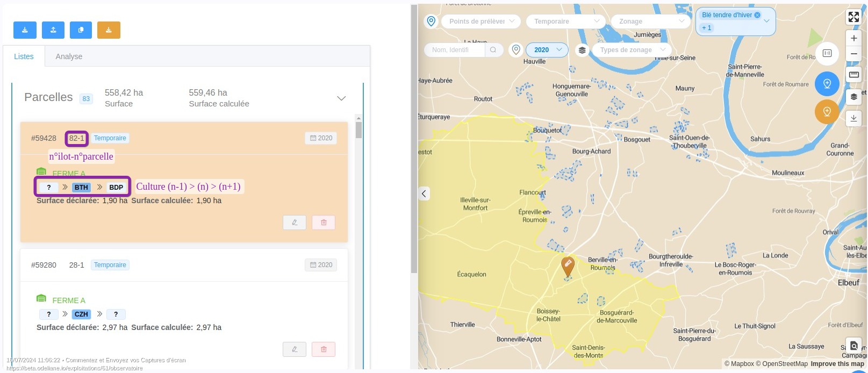Click the blue upload icon button
This screenshot has height=373, width=868.
point(53,30)
